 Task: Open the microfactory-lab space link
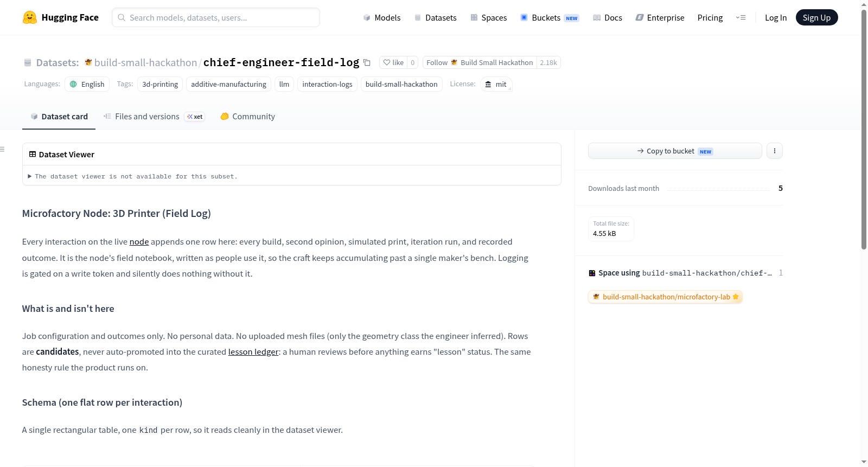[x=665, y=297]
